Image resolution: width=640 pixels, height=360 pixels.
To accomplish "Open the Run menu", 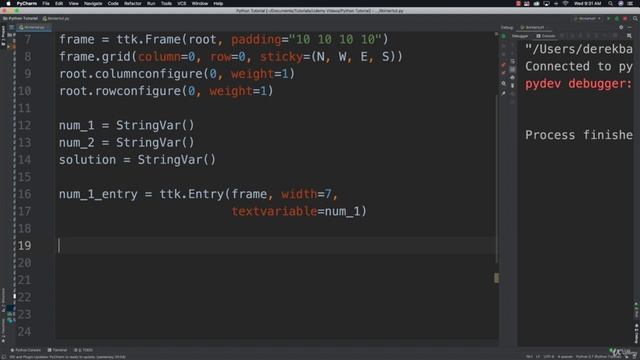I will pos(151,3).
